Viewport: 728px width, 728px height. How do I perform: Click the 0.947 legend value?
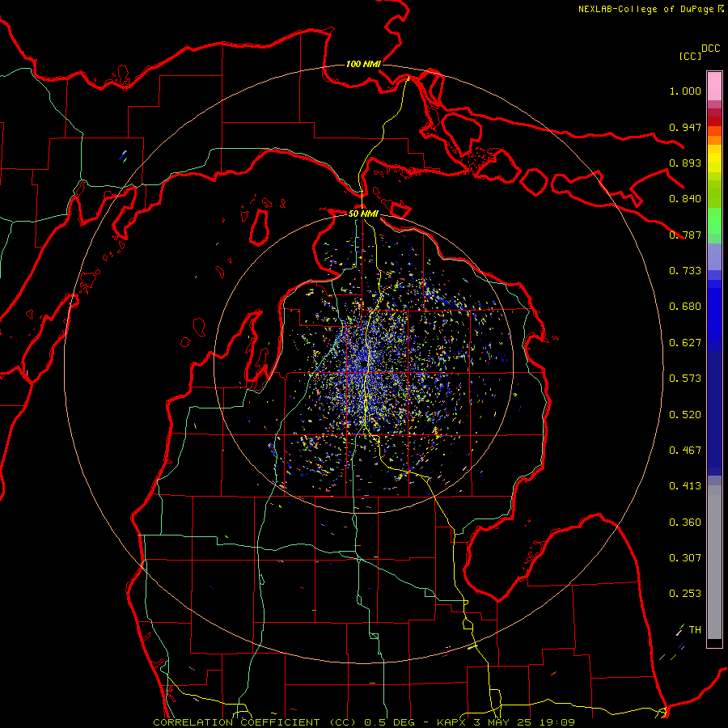[685, 127]
